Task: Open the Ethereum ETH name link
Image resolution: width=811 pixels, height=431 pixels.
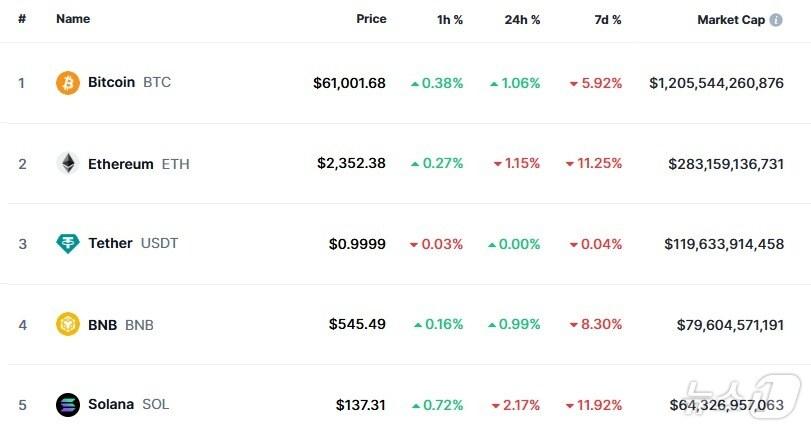Action: 138,164
